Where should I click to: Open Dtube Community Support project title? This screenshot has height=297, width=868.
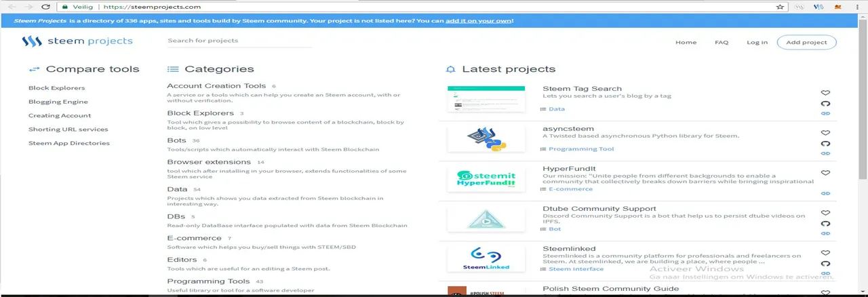point(599,209)
